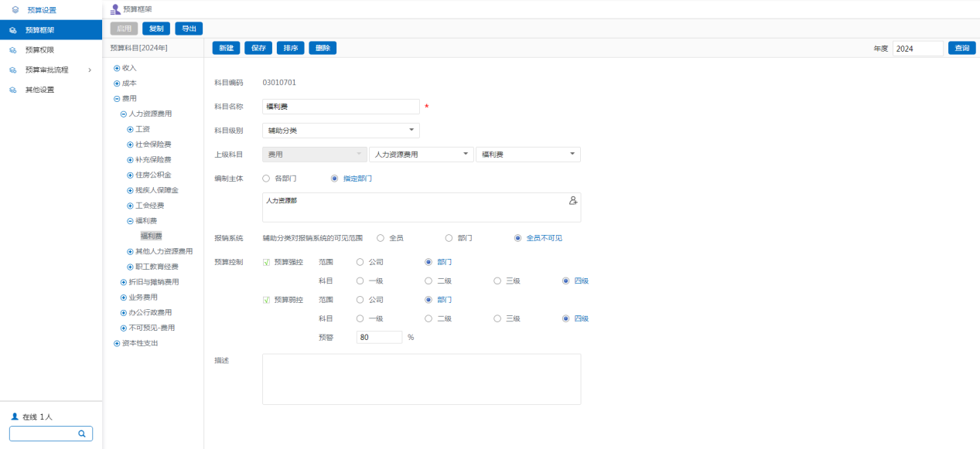Viewport: 980px width, 449px height.
Task: Click the 保存 button
Action: point(258,48)
